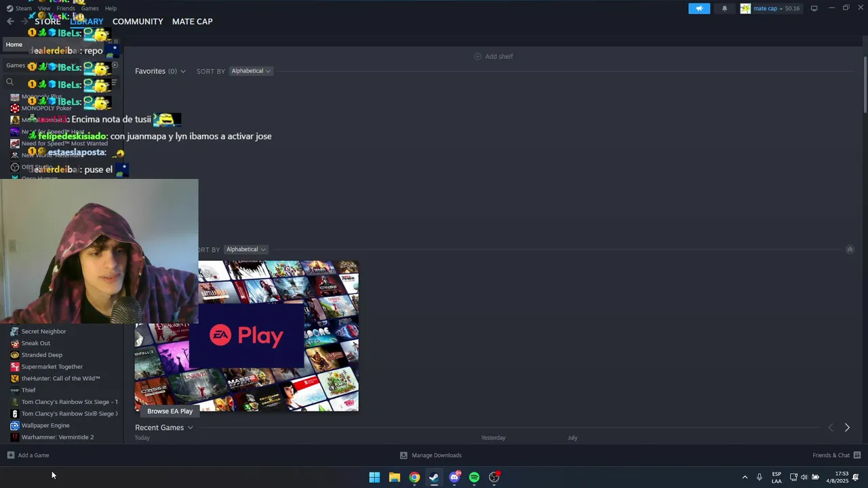Click the volume speaker tray icon
Screen dimensions: 868x488
click(x=804, y=477)
